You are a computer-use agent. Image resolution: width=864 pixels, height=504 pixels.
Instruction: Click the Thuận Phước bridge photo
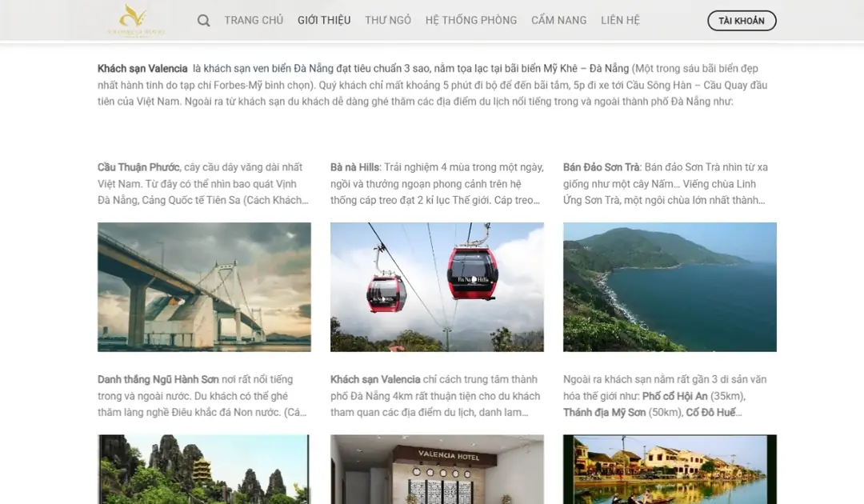(204, 286)
